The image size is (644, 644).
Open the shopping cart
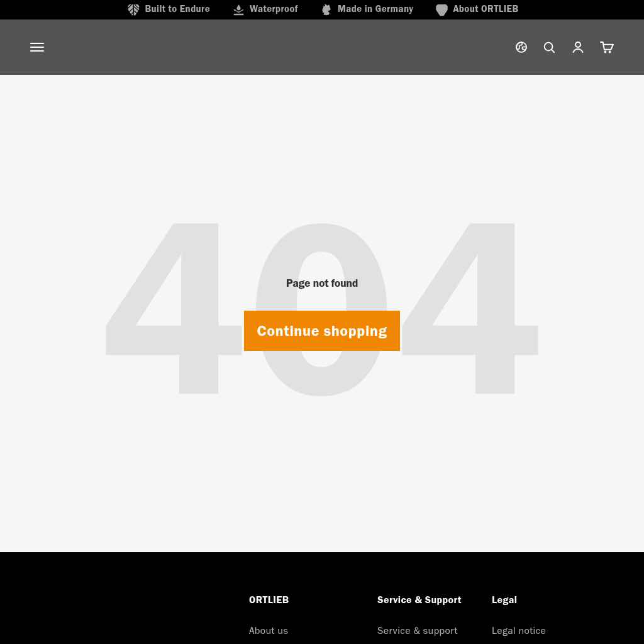[x=607, y=47]
